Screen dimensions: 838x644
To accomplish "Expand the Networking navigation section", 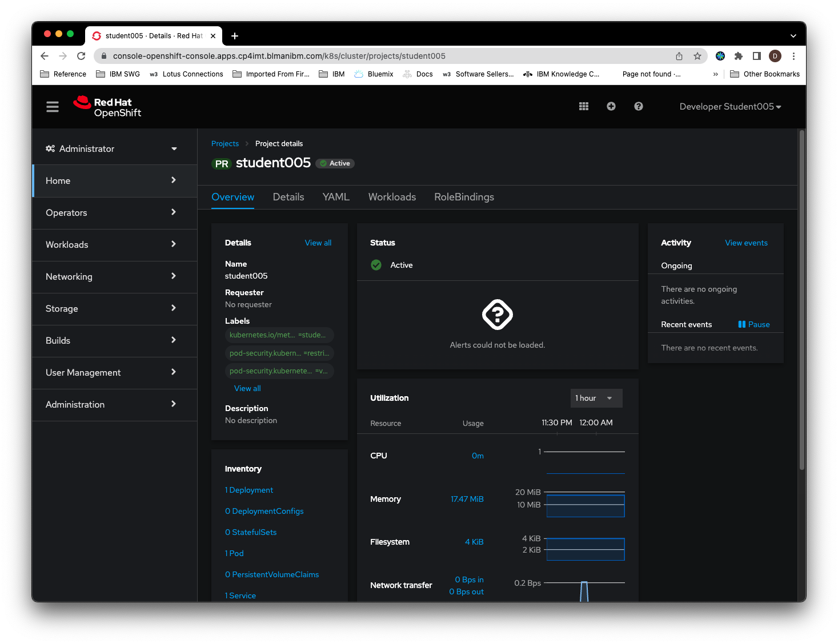I will point(115,276).
